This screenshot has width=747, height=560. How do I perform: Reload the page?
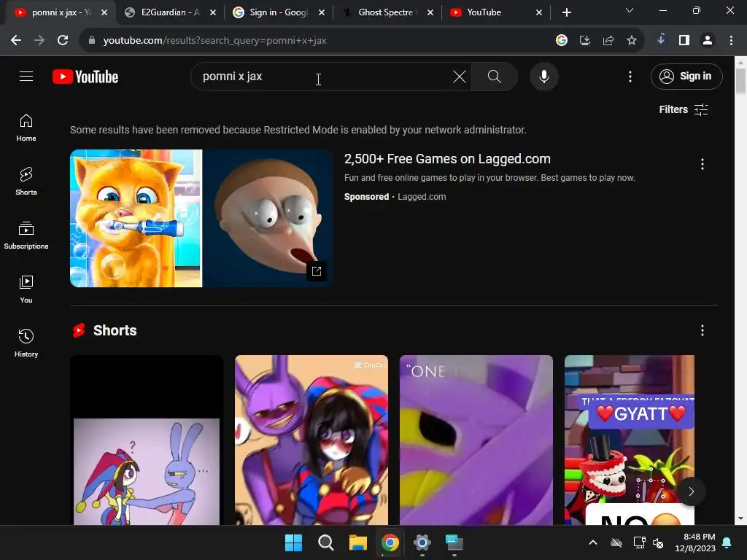point(63,41)
